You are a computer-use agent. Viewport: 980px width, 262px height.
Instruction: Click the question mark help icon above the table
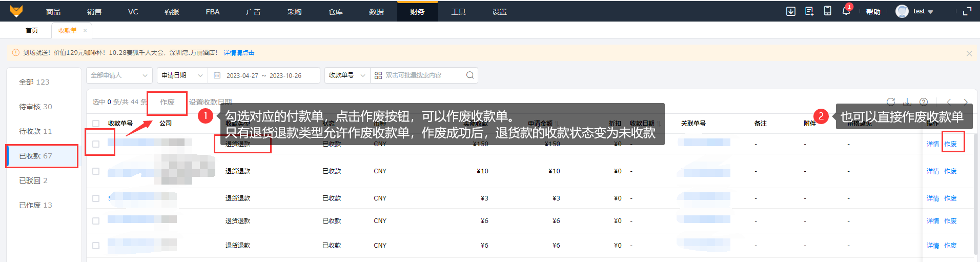point(924,102)
